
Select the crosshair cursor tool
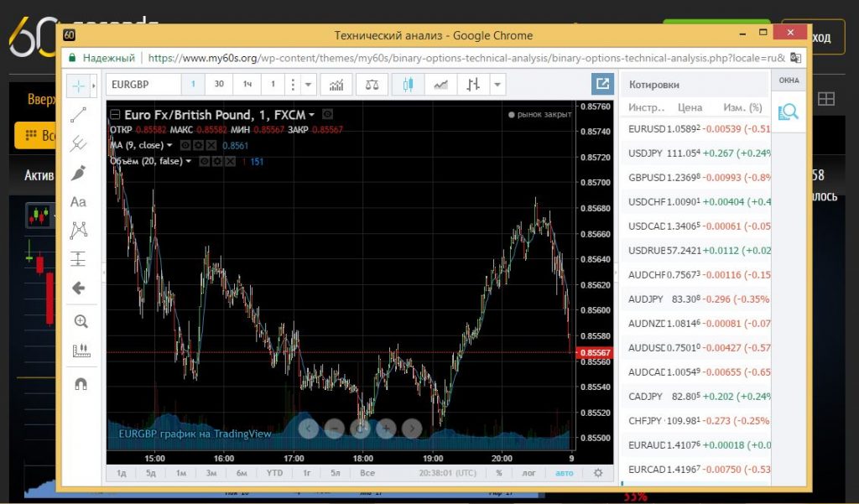tap(78, 86)
